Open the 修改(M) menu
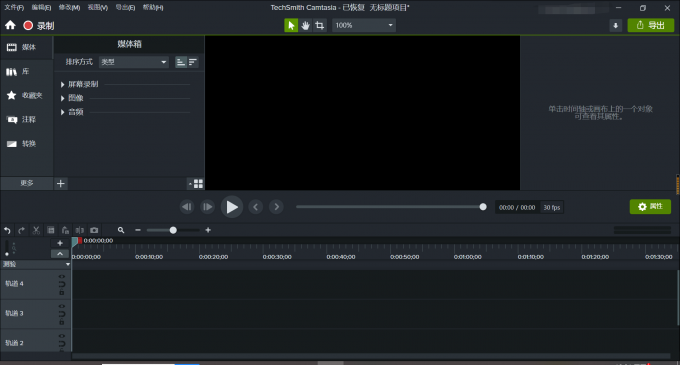 pos(69,7)
